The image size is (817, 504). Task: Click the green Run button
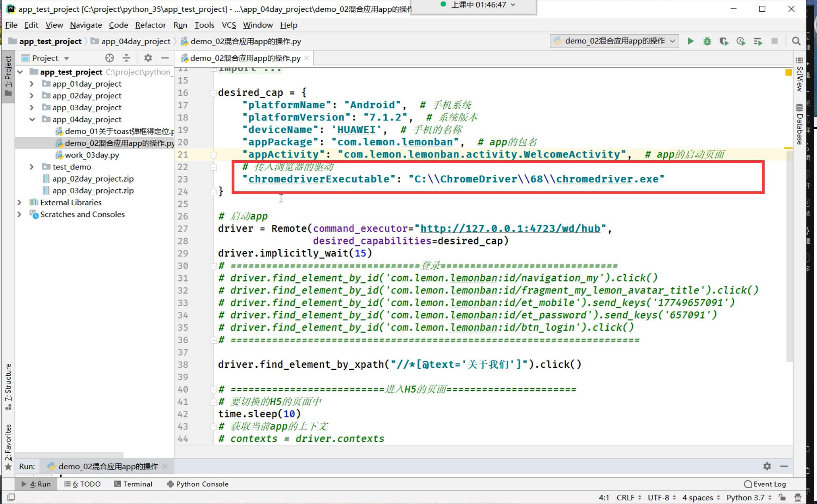[691, 41]
